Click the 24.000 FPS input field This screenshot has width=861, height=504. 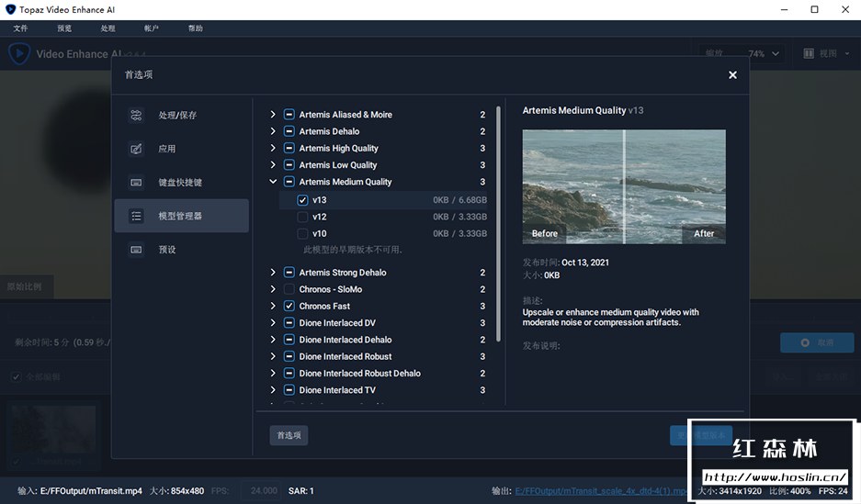point(263,491)
